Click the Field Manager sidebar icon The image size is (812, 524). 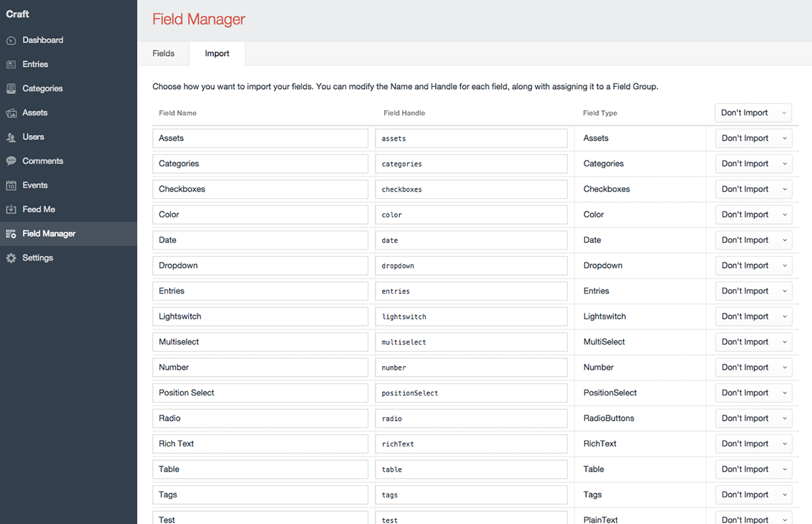click(x=11, y=234)
